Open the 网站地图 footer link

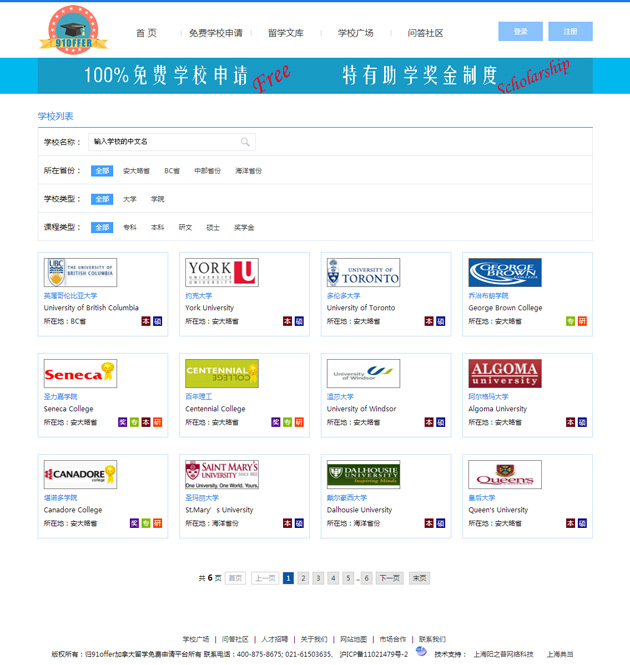tap(353, 639)
